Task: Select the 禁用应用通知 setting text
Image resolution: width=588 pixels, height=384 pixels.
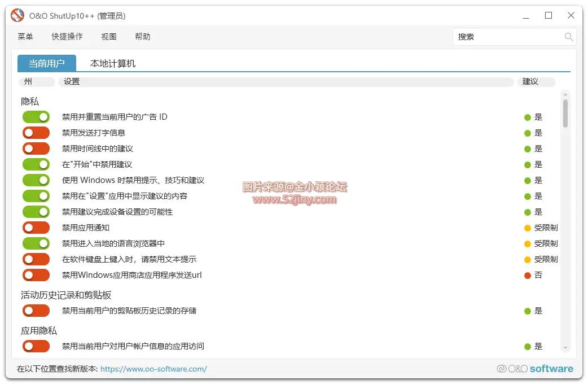Action: [86, 228]
